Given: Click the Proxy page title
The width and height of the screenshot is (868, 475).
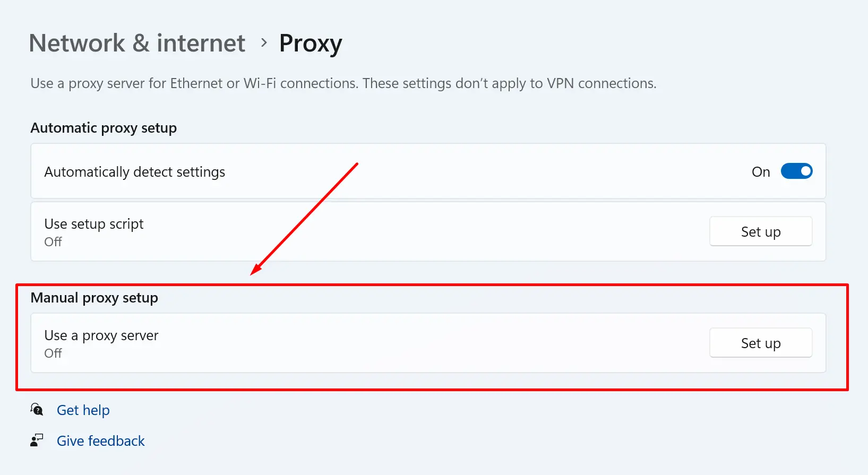Looking at the screenshot, I should point(311,44).
